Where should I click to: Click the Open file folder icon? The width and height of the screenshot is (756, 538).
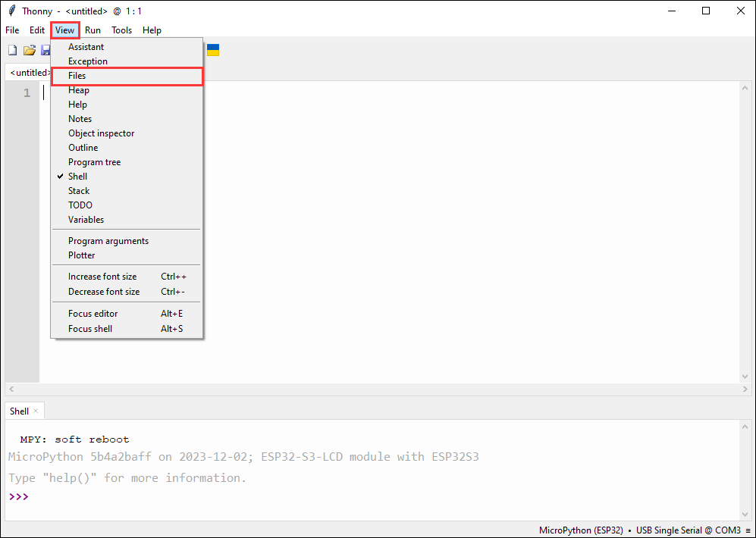30,51
